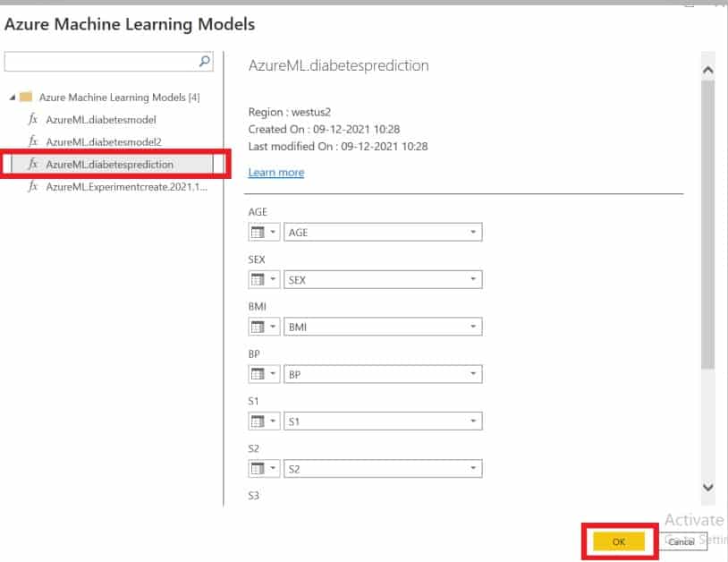Click the S2 parameter label
728x562 pixels.
pyautogui.click(x=253, y=448)
